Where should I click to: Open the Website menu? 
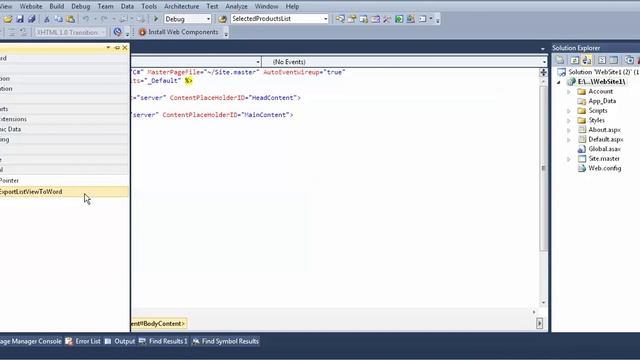31,7
